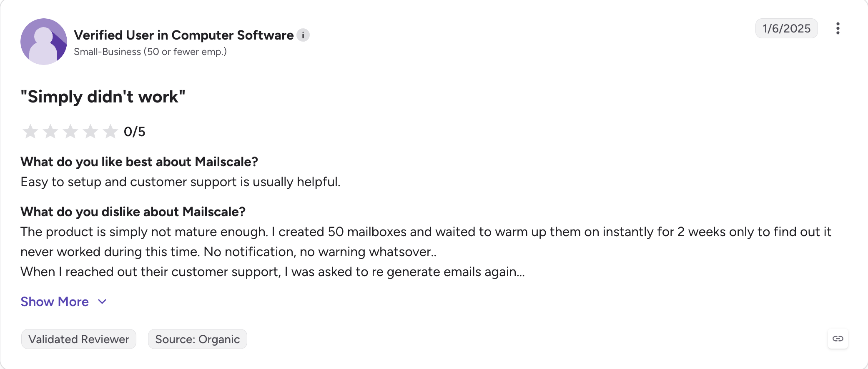The image size is (868, 369).
Task: Click the first rating star
Action: tap(30, 132)
